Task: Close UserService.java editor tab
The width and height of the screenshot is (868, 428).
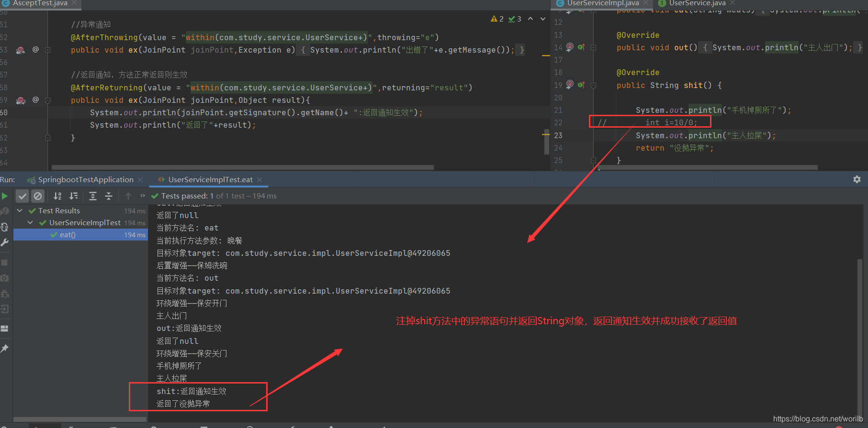Action: [733, 3]
